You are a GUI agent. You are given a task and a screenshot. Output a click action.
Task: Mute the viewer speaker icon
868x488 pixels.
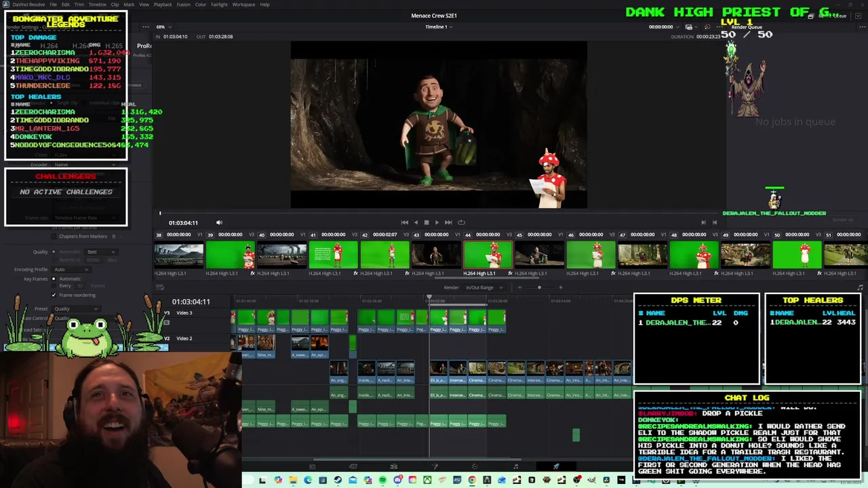(x=219, y=222)
